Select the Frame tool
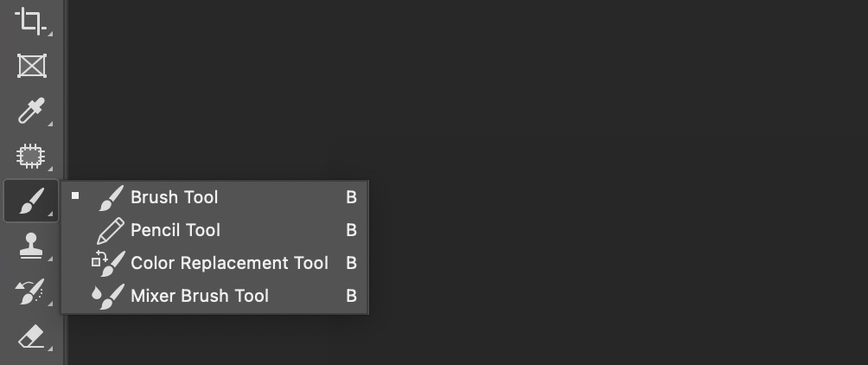This screenshot has width=868, height=365. click(x=31, y=66)
